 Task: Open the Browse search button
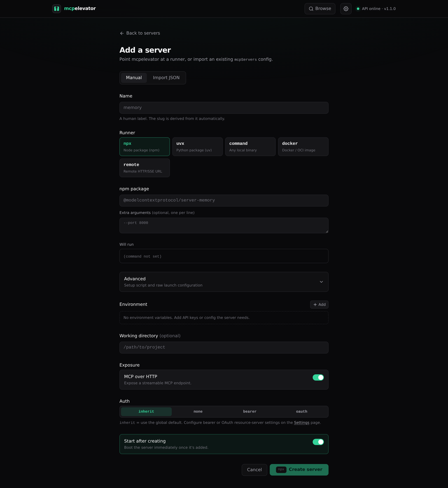pos(320,9)
